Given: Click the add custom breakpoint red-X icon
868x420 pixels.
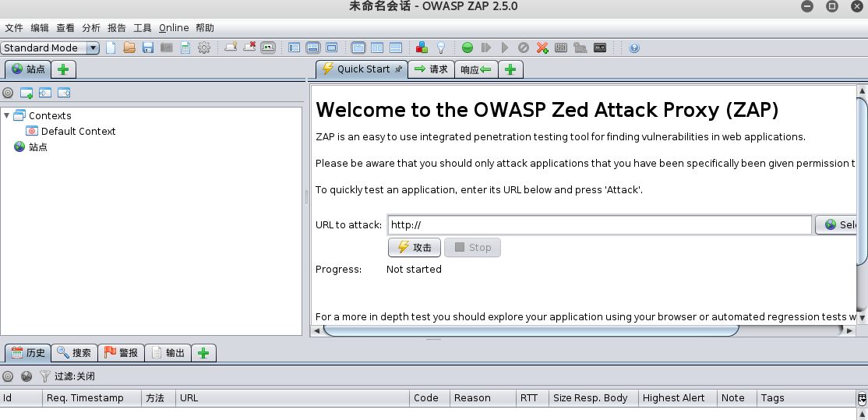Looking at the screenshot, I should 542,48.
